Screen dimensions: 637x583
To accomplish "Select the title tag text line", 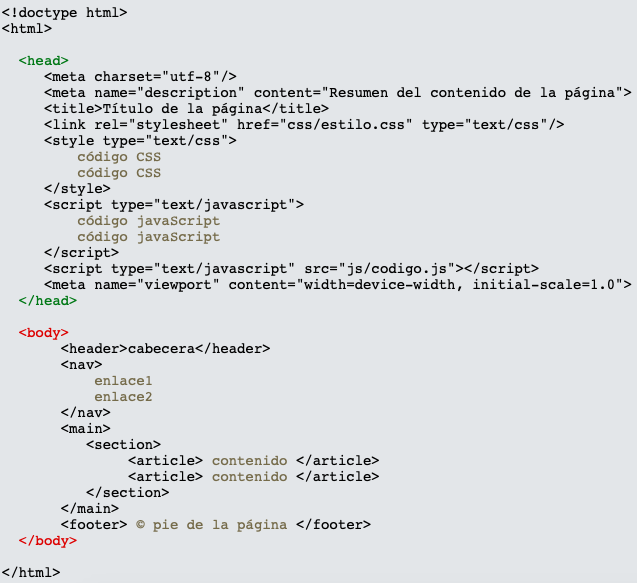I will coord(186,108).
